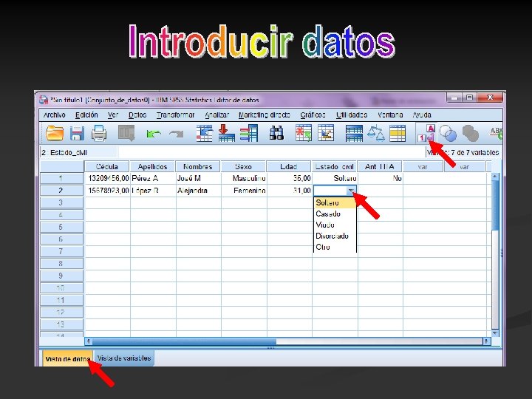Screen dimensions: 532x399
Task: Open the Gráficos menu
Action: click(x=313, y=115)
